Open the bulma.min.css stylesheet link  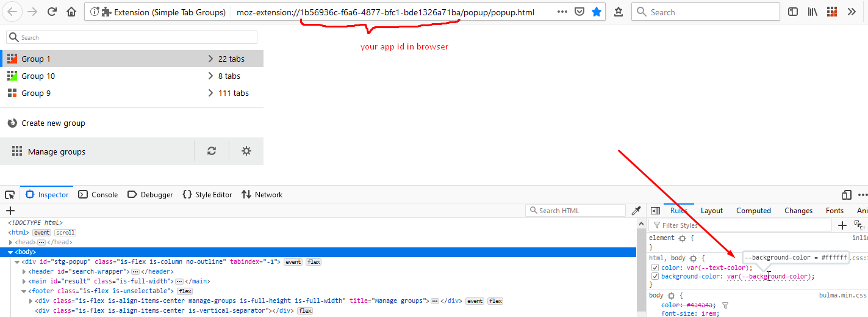[x=842, y=296]
